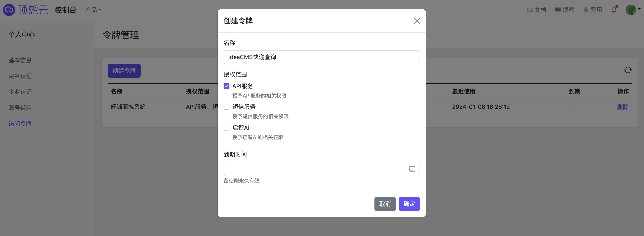Click the user avatar picture
This screenshot has width=644, height=236.
[630, 10]
